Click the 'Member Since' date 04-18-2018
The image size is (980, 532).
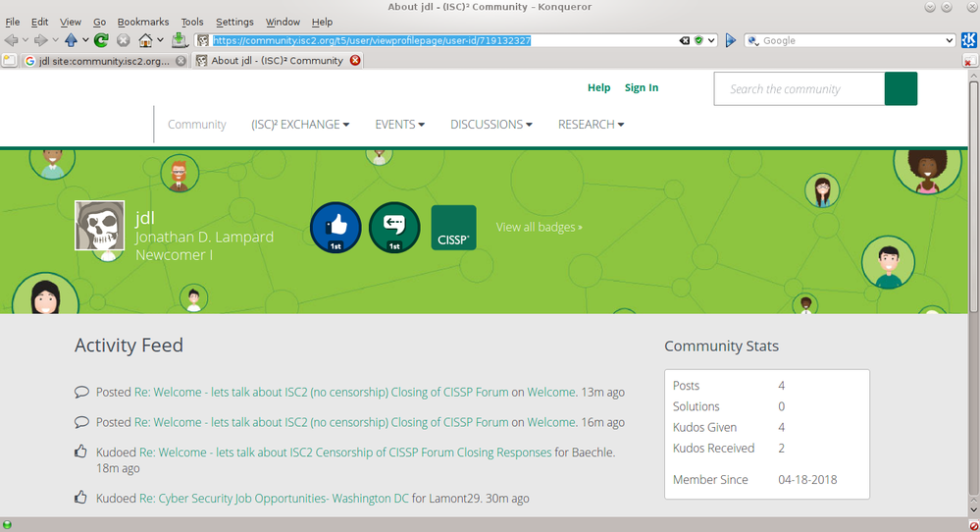pyautogui.click(x=807, y=480)
